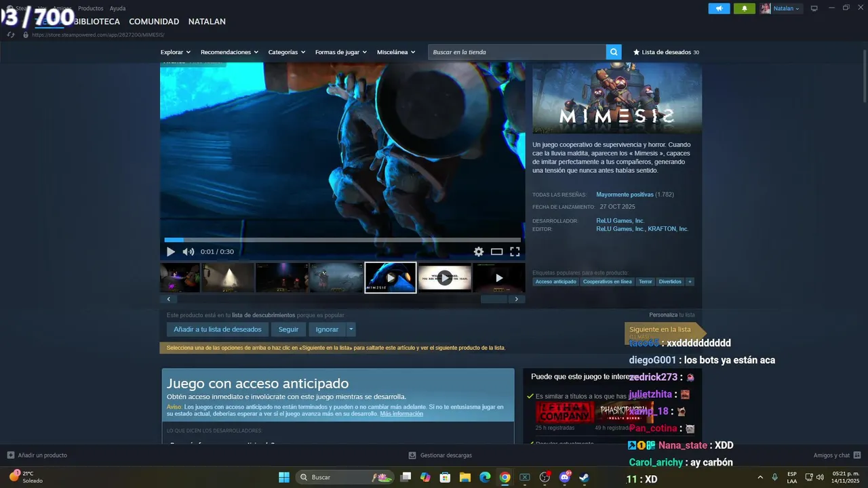Seek on the video progress bar

(342, 239)
